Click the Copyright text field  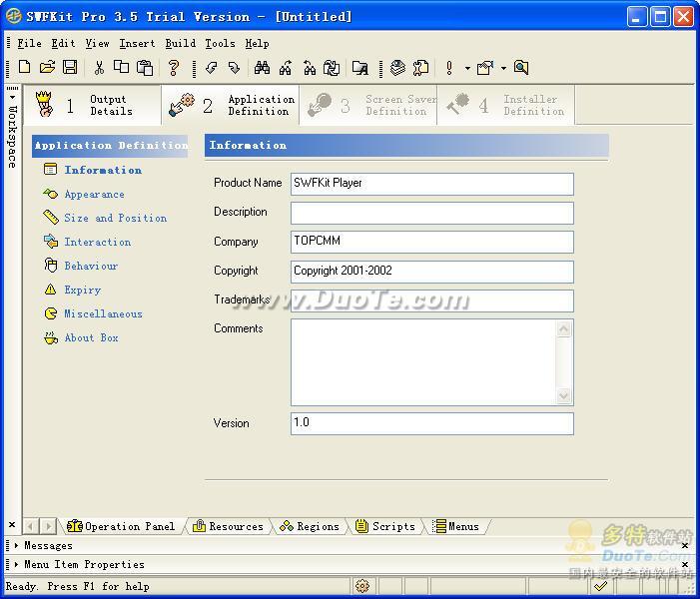(432, 272)
